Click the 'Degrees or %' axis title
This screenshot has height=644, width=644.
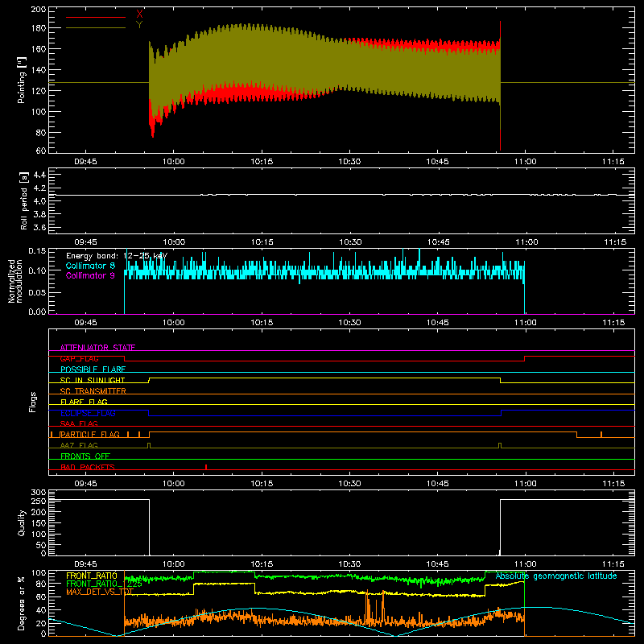[22, 604]
